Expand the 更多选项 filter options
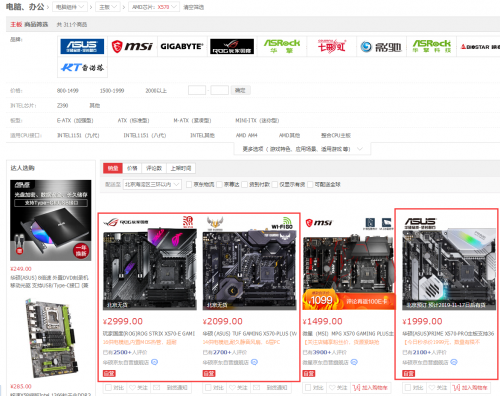The height and width of the screenshot is (396, 500). click(x=302, y=149)
